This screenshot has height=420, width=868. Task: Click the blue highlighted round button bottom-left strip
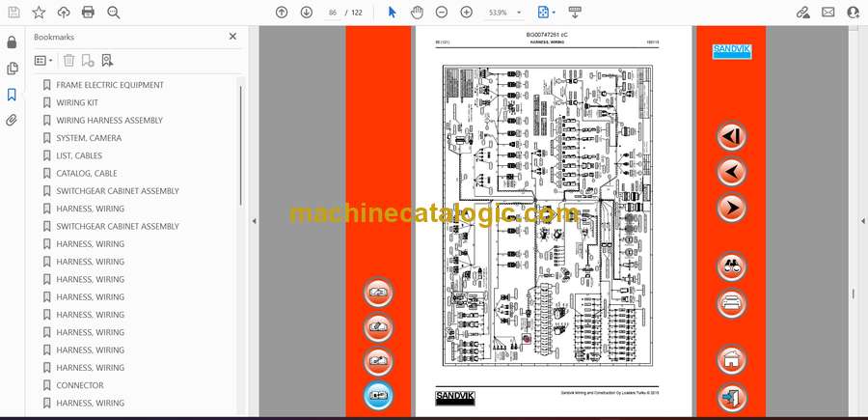[378, 395]
